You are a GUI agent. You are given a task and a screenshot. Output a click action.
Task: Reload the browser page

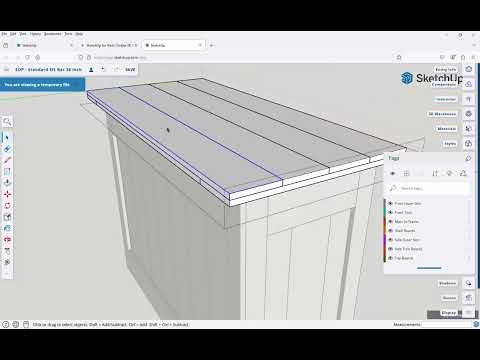pyautogui.click(x=27, y=57)
